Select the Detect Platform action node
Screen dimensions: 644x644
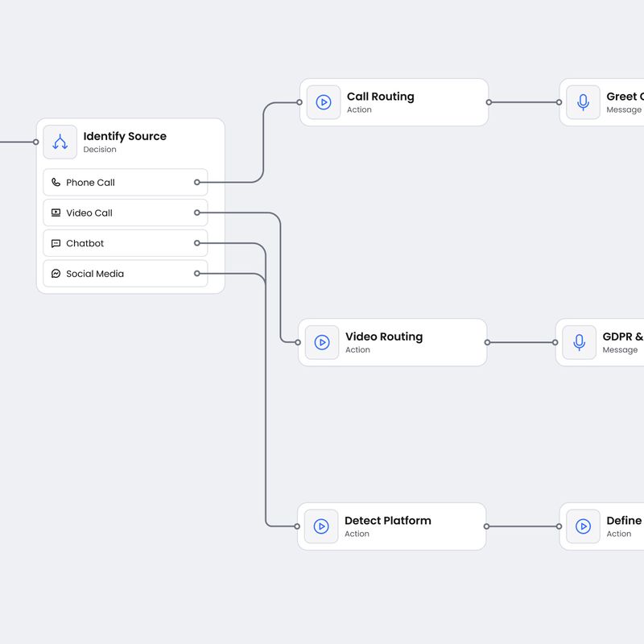[x=392, y=526]
